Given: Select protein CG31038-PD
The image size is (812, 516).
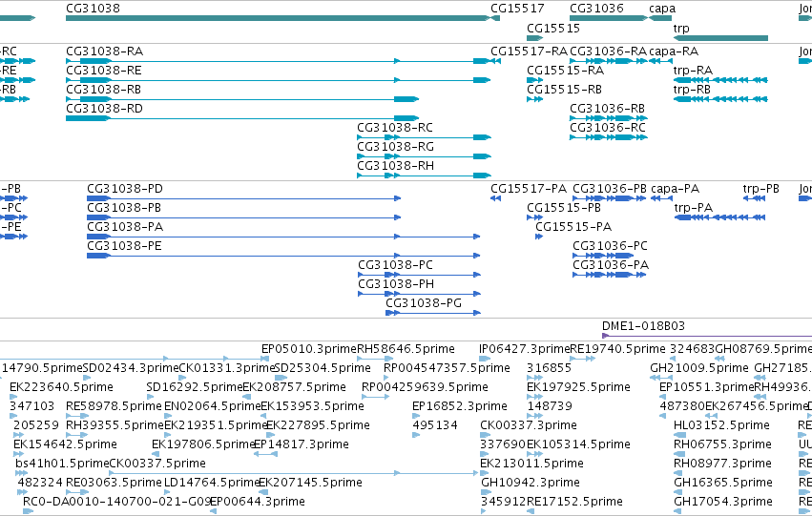Looking at the screenshot, I should [x=244, y=198].
